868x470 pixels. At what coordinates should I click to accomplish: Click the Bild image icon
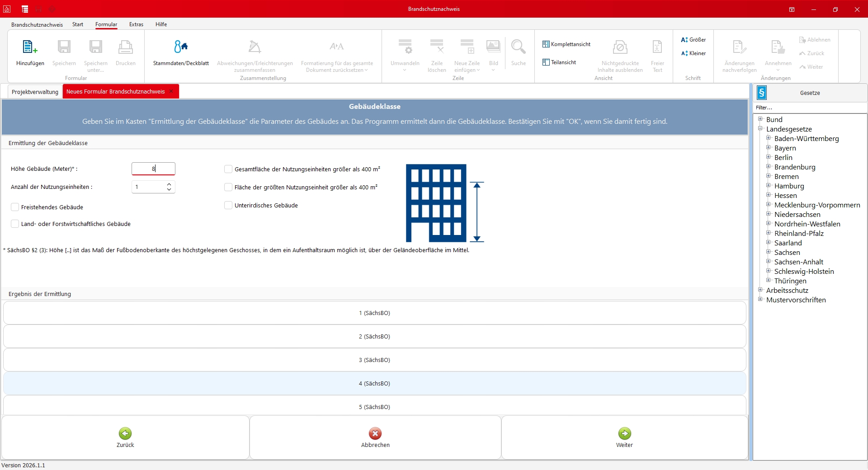point(493,47)
